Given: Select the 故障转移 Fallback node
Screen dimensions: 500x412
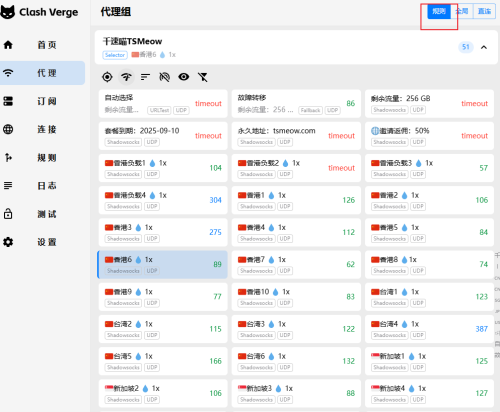Looking at the screenshot, I should click(x=296, y=103).
